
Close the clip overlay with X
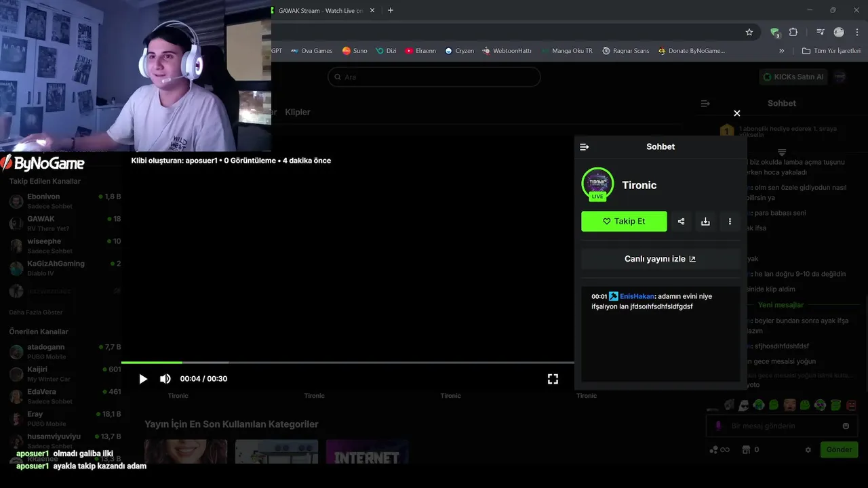coord(737,113)
